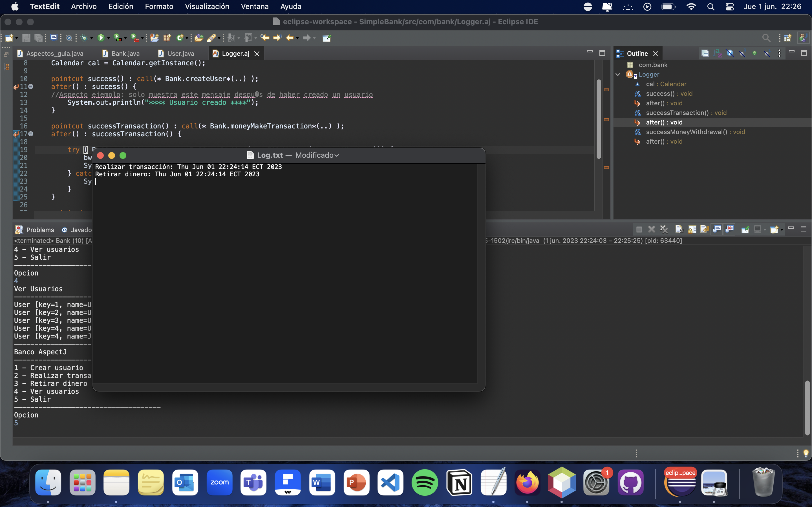Open the Formato menu in menu bar
The width and height of the screenshot is (812, 507).
click(159, 6)
